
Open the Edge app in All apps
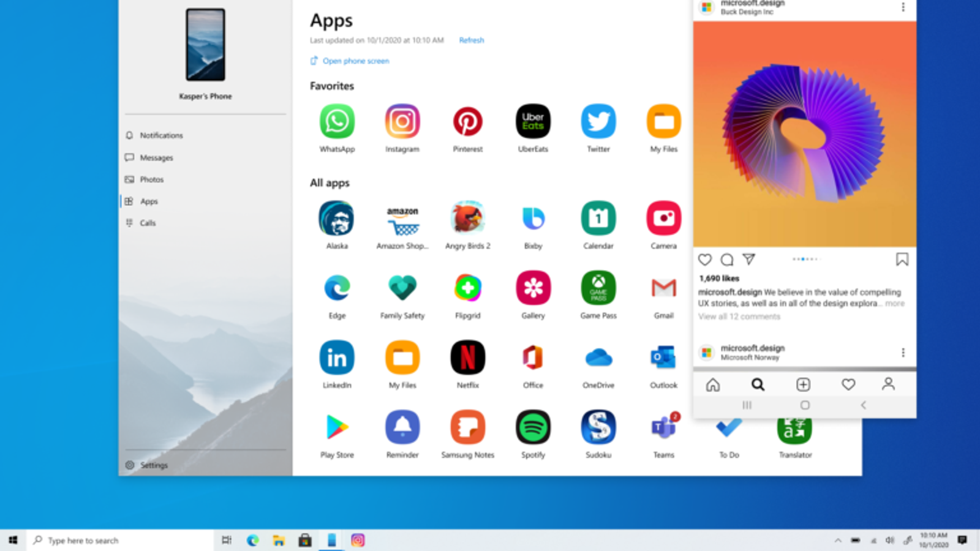tap(337, 288)
